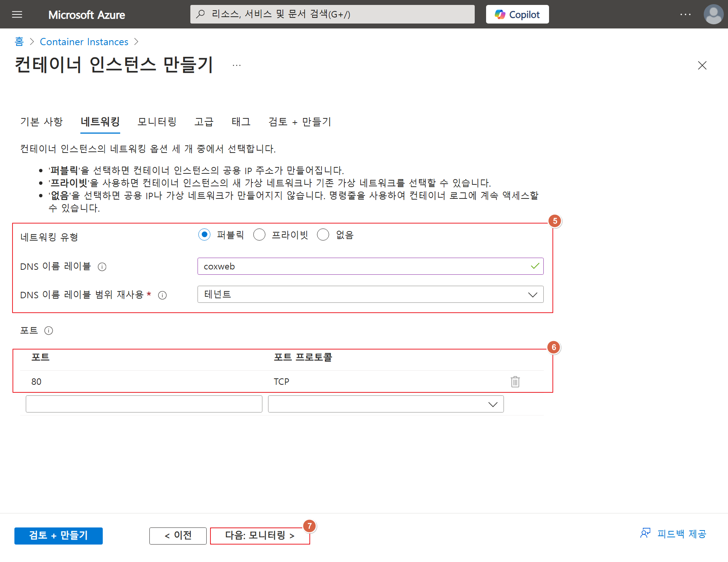The height and width of the screenshot is (562, 728).
Task: Click the user account avatar
Action: coord(713,14)
